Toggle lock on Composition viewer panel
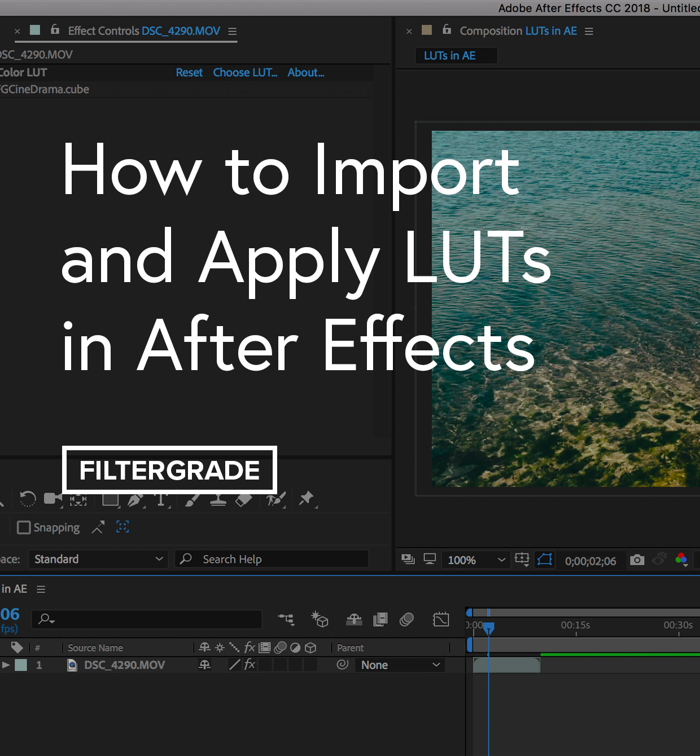The width and height of the screenshot is (700, 756). point(447,29)
